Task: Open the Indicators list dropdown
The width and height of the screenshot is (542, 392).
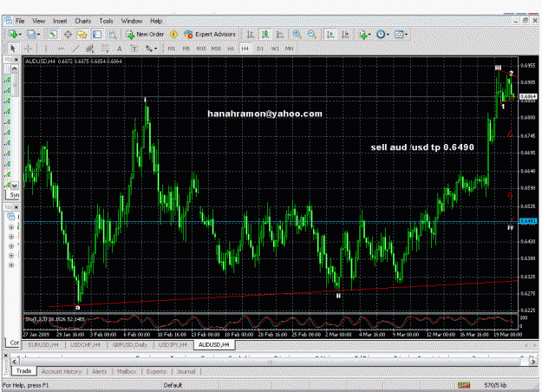Action: coord(365,34)
